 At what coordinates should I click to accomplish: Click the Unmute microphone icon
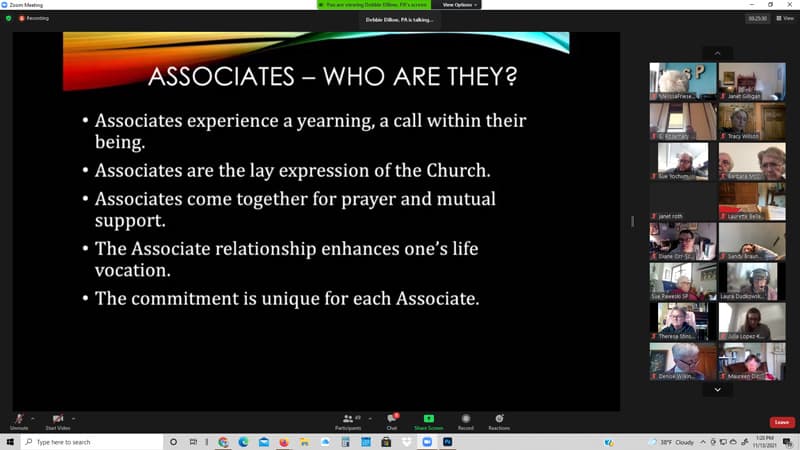[17, 418]
